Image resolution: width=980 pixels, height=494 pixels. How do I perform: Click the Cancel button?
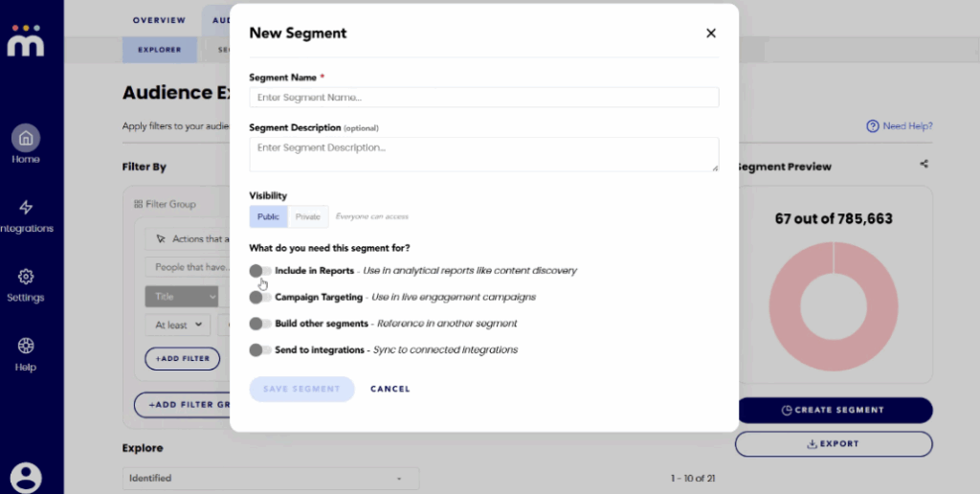pos(390,389)
